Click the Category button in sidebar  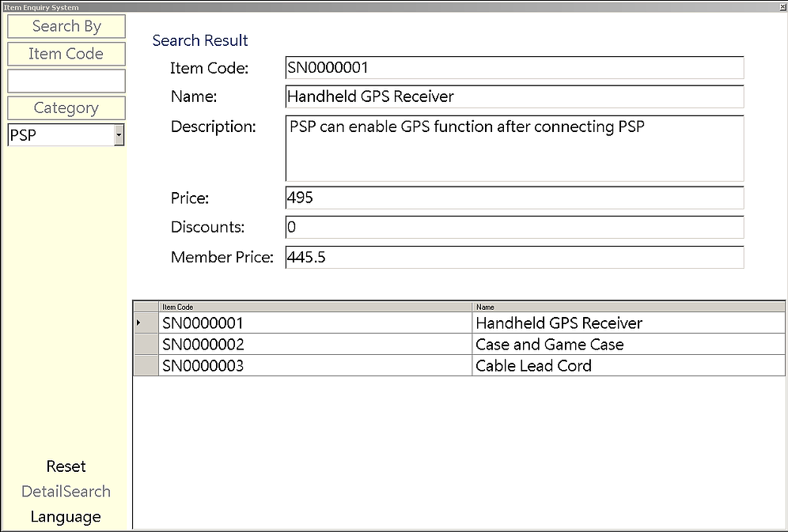point(66,108)
